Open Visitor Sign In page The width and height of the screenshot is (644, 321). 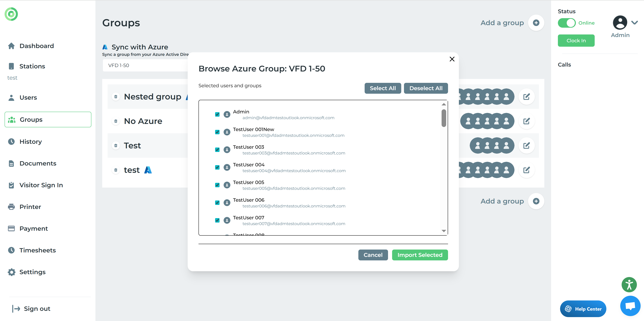[41, 185]
